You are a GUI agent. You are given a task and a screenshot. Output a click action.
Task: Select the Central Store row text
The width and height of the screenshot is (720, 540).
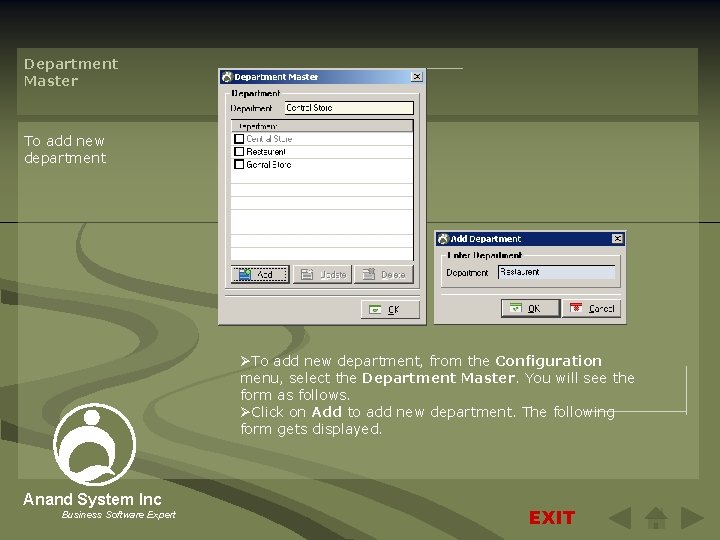click(x=269, y=139)
